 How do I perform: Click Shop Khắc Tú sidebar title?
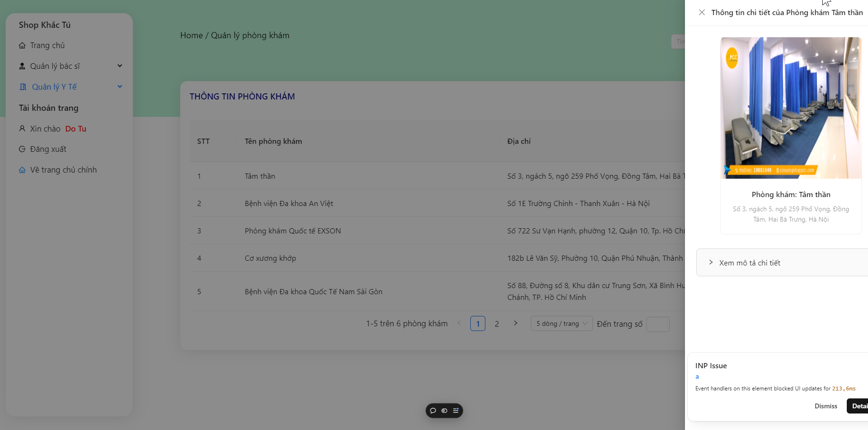pyautogui.click(x=45, y=25)
